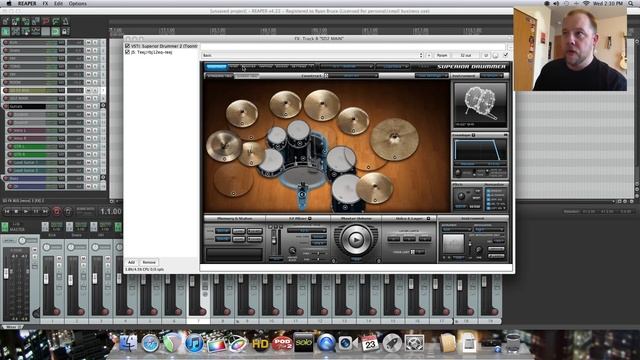Screen dimensions: 640x360
Task: Mute the GTR L track
Action: (88, 147)
